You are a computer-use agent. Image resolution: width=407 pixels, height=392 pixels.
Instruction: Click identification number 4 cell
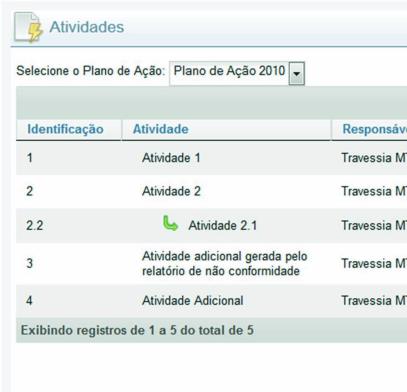[x=29, y=301]
